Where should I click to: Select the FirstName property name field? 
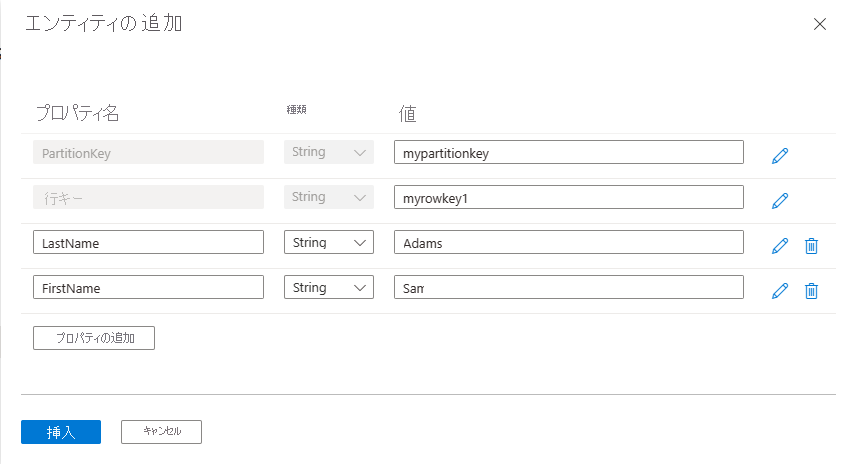[148, 287]
